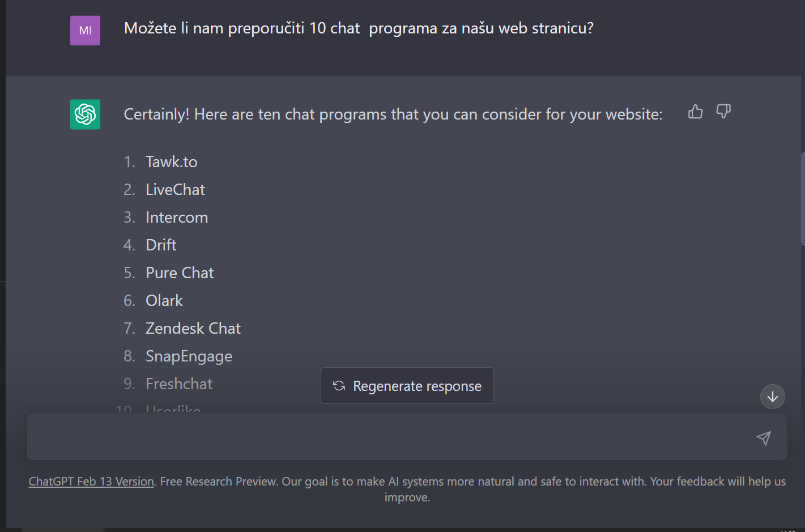Click on Zendesk Chat in the list

click(x=193, y=329)
